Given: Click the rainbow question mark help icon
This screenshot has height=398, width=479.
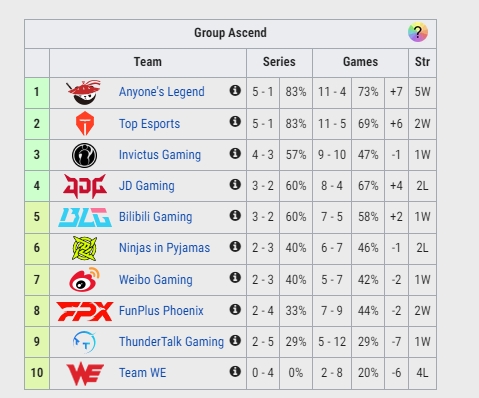Looking at the screenshot, I should pos(418,32).
